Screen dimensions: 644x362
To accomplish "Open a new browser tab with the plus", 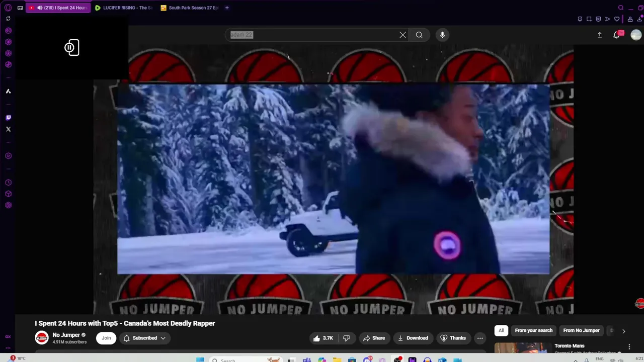I will (227, 8).
